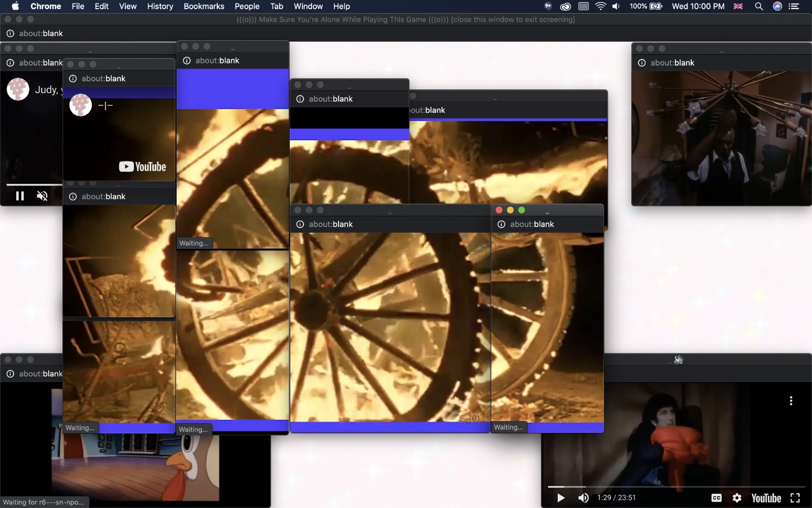Click the chandelier video frame

(x=721, y=138)
